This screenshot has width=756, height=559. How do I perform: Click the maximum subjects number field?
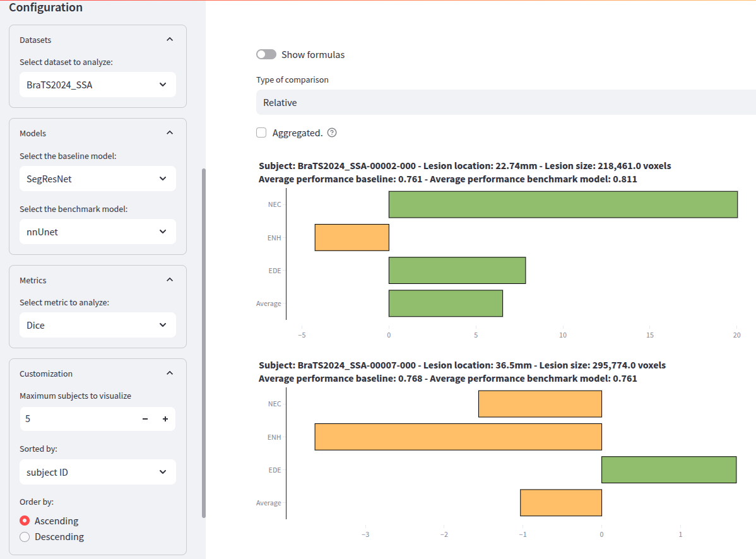click(x=76, y=419)
